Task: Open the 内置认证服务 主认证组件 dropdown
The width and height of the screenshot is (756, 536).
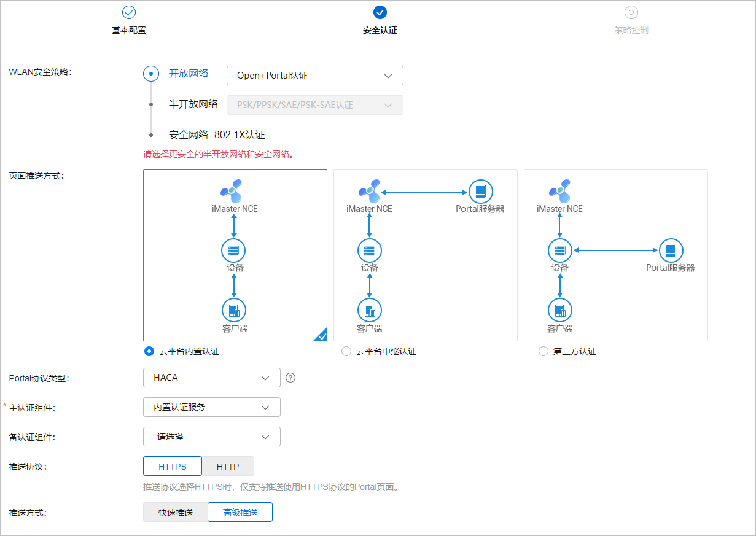Action: [212, 407]
